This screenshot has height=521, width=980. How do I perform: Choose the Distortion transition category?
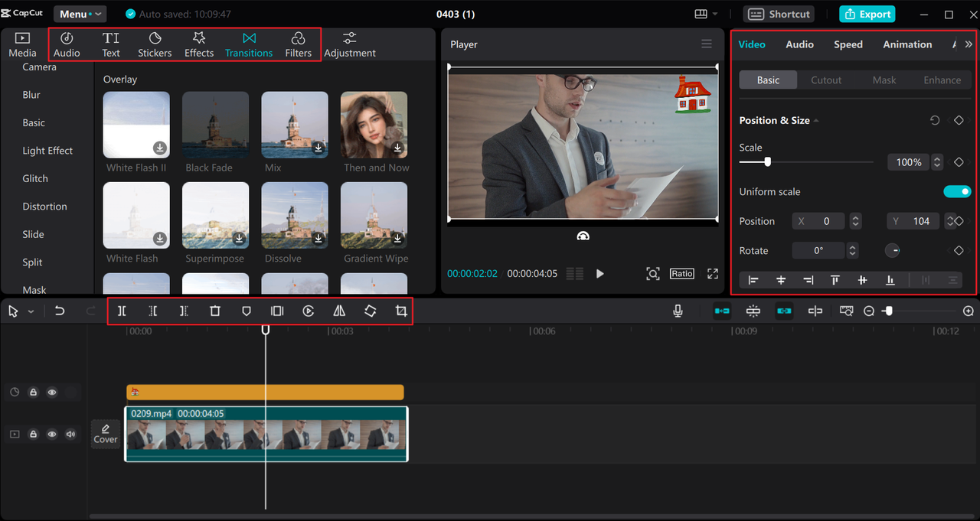tap(44, 207)
